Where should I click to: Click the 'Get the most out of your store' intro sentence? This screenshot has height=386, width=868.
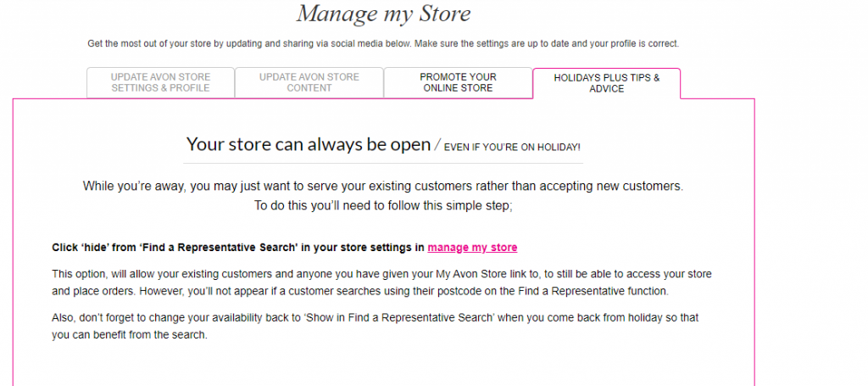pos(383,43)
